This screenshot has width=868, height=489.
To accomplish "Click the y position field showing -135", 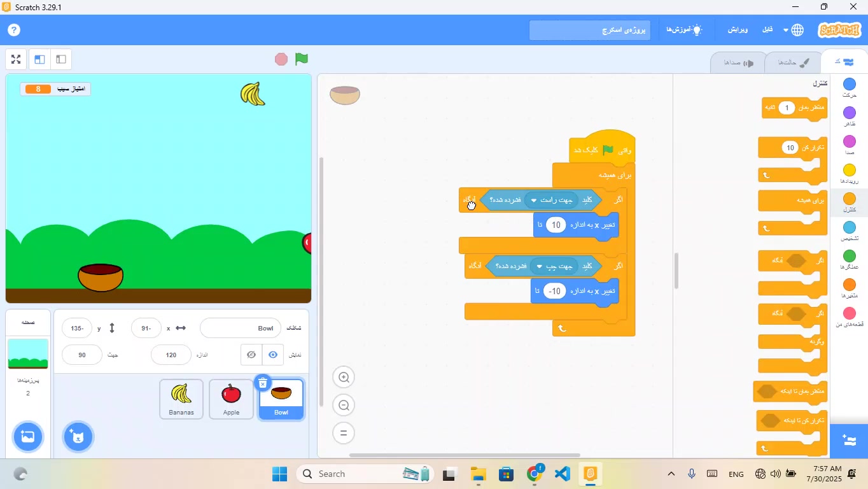I will pyautogui.click(x=77, y=328).
